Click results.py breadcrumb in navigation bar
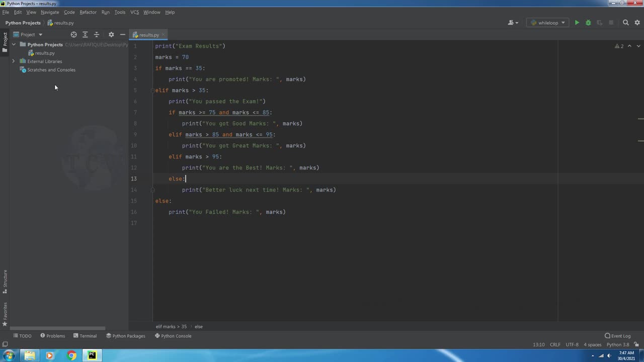The image size is (644, 362). click(60, 23)
